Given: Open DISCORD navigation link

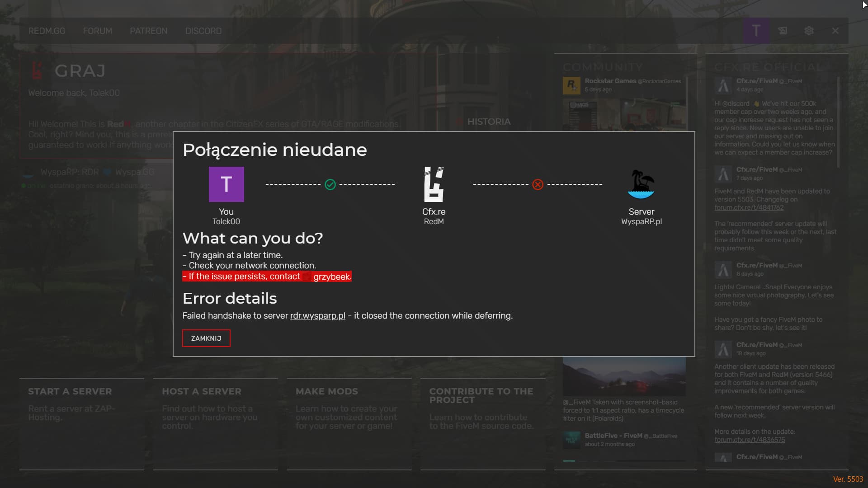Looking at the screenshot, I should 203,31.
